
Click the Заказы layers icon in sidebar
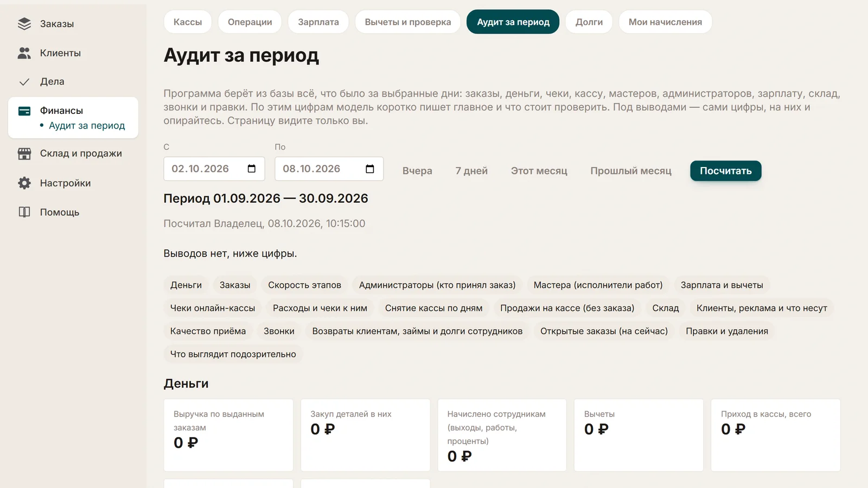pyautogui.click(x=24, y=24)
